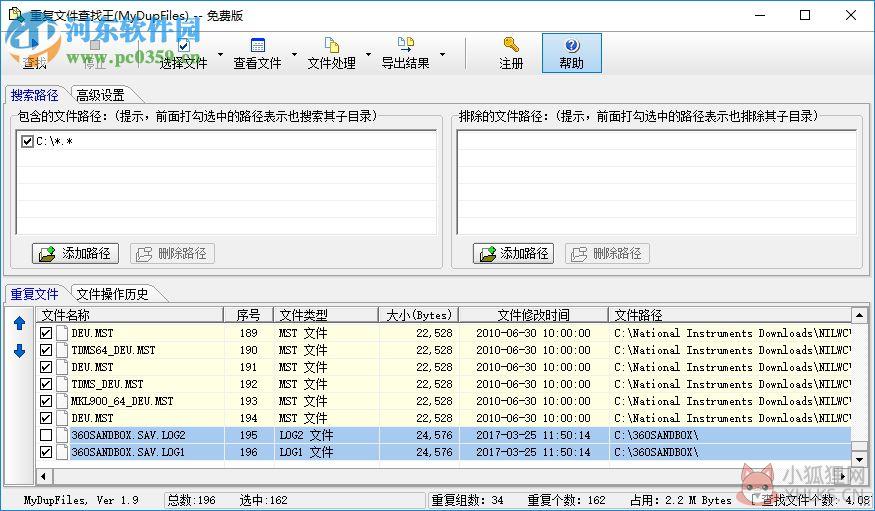Open the 帮助 help button
875x511 pixels.
(x=571, y=53)
